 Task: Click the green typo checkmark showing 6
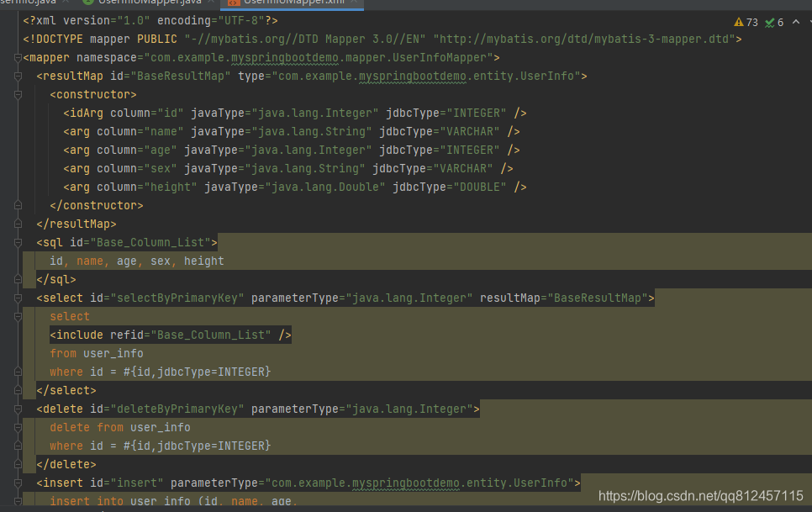click(x=774, y=22)
